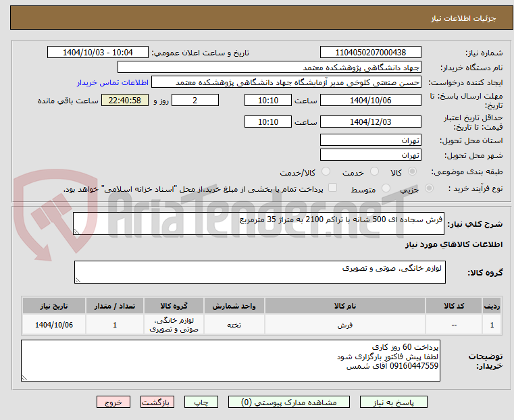Select the کالا radio button
This screenshot has width=514, height=420.
tap(413, 172)
